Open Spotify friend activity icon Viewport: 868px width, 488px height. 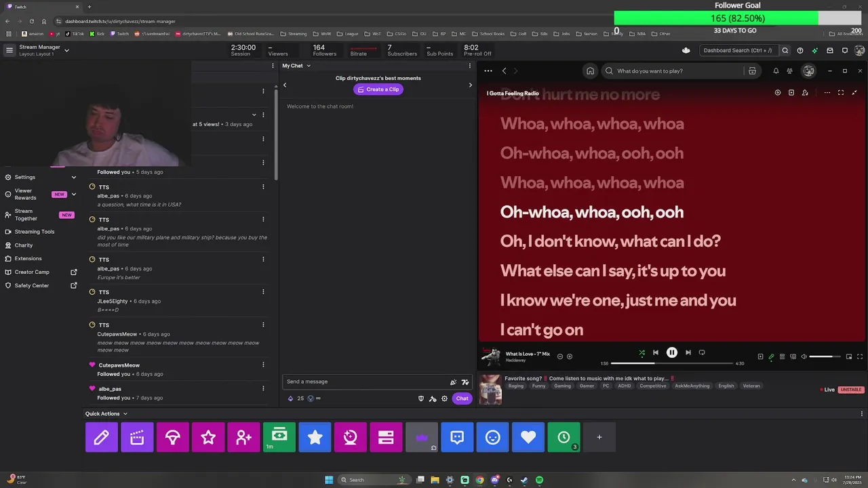click(x=789, y=70)
